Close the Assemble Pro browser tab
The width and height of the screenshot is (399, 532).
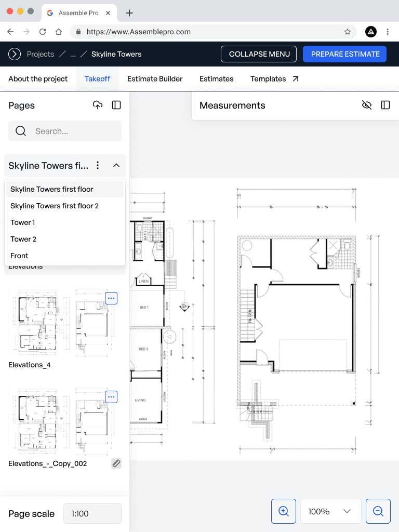[108, 13]
